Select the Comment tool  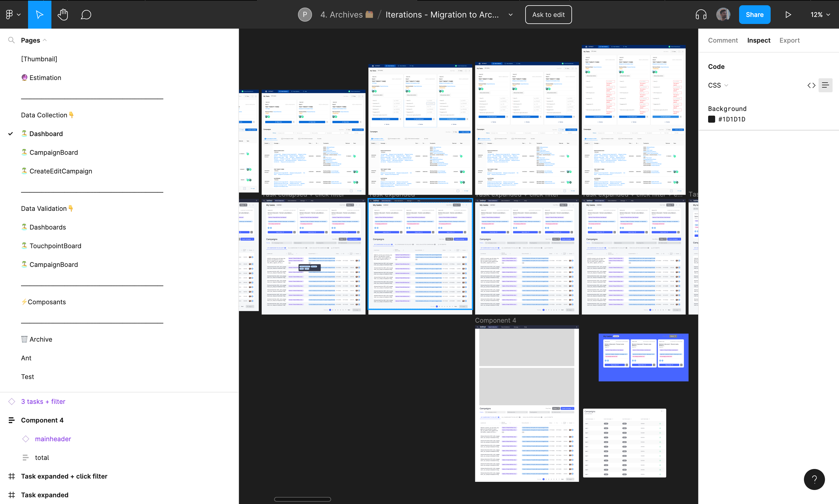click(86, 15)
